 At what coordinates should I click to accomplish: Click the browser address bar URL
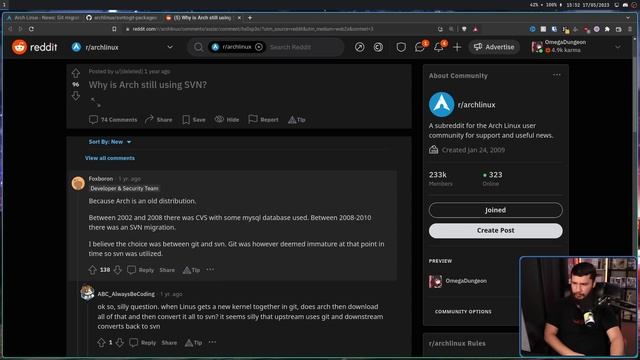[252, 29]
